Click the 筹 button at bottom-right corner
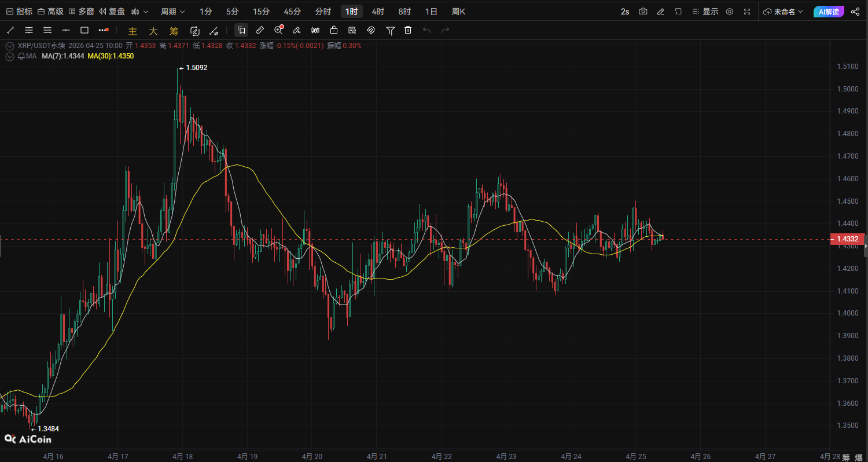The image size is (868, 462). pyautogui.click(x=847, y=457)
